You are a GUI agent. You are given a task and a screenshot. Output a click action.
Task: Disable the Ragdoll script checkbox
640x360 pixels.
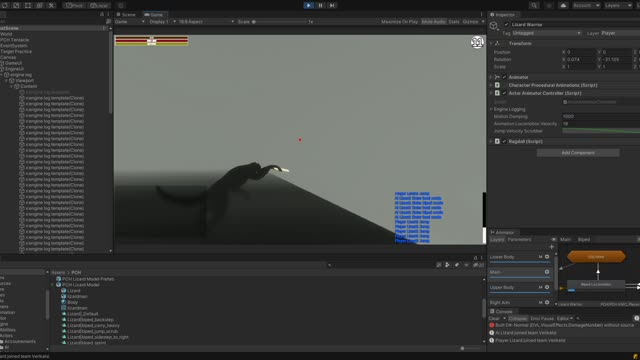[x=504, y=141]
